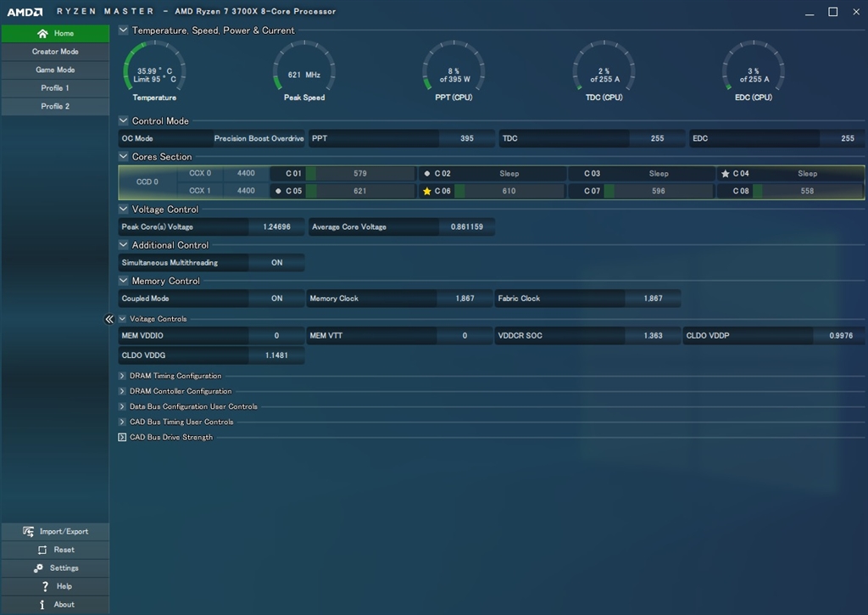Expand CAD Bus Drive Strength
Image resolution: width=868 pixels, height=615 pixels.
point(122,437)
